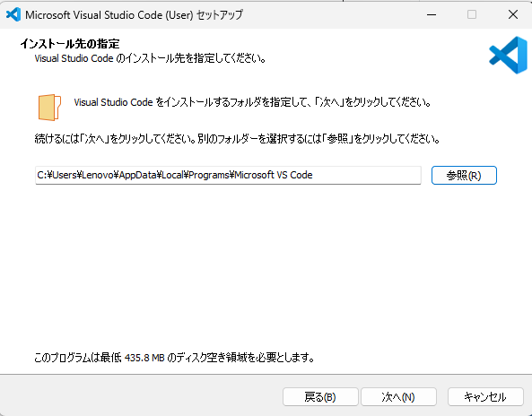Close the setup window
The width and height of the screenshot is (532, 416).
coord(513,14)
